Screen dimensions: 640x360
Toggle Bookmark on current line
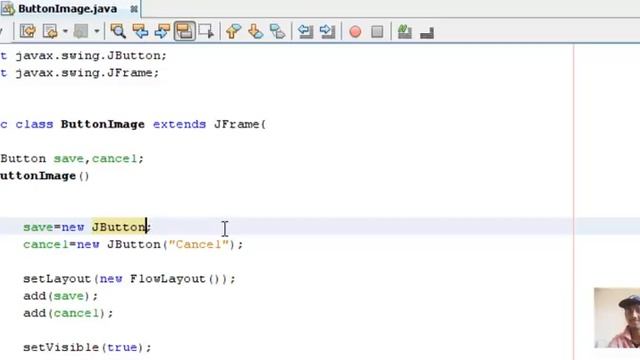point(278,31)
